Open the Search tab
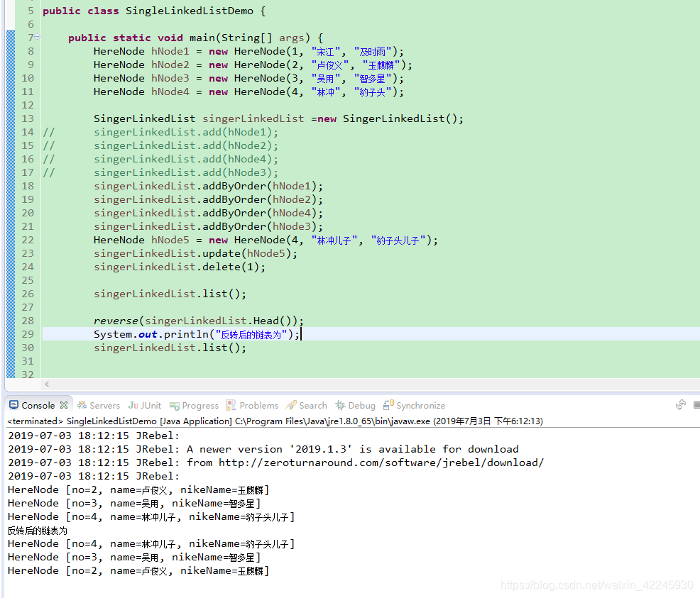Screen dimensions: 700x598 pos(307,405)
